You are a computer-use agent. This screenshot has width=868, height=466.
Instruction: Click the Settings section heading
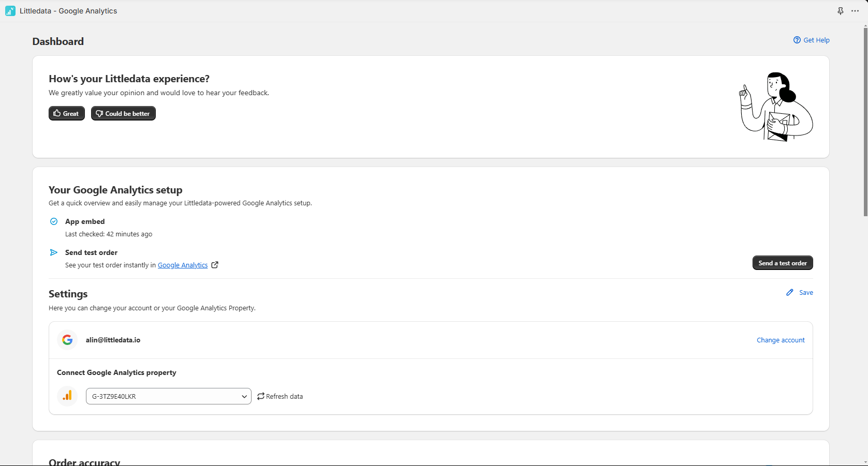(68, 294)
